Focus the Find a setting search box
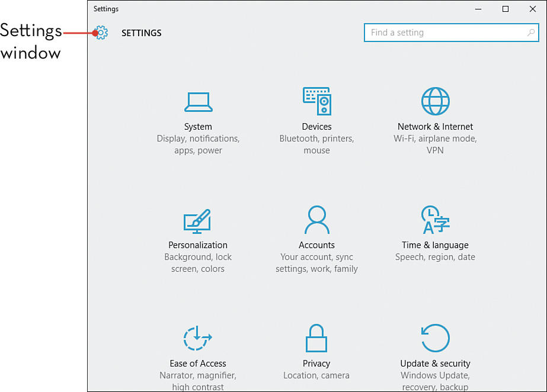The image size is (547, 392). pyautogui.click(x=452, y=33)
